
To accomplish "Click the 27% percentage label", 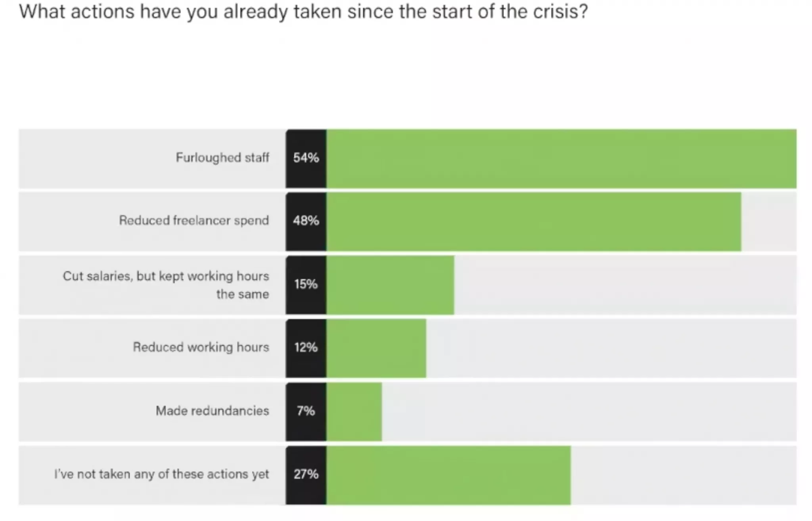I will 306,475.
